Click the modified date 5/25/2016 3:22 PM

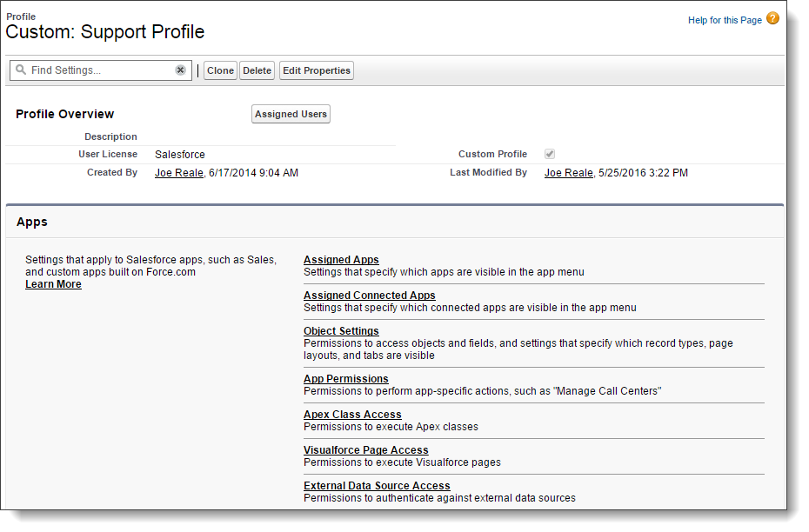tap(643, 173)
